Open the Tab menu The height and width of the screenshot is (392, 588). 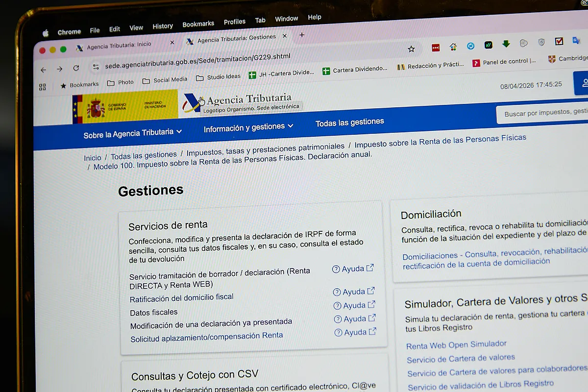[x=260, y=21]
